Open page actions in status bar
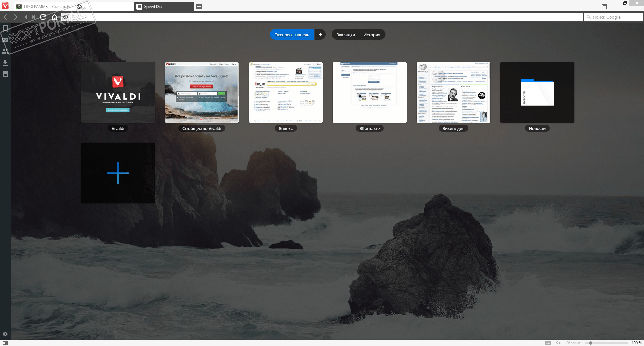The width and height of the screenshot is (644, 346). coord(558,343)
